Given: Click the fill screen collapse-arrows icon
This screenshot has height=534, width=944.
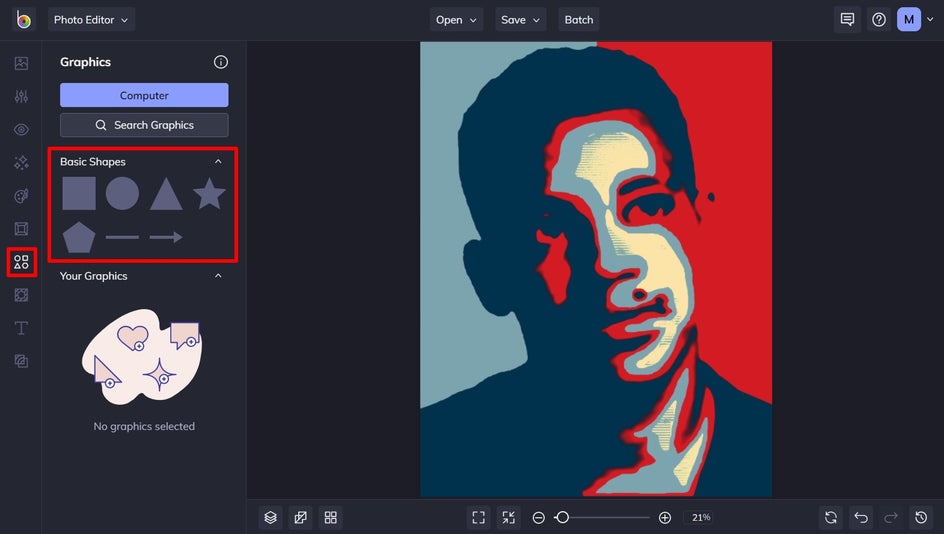Looking at the screenshot, I should tap(509, 517).
